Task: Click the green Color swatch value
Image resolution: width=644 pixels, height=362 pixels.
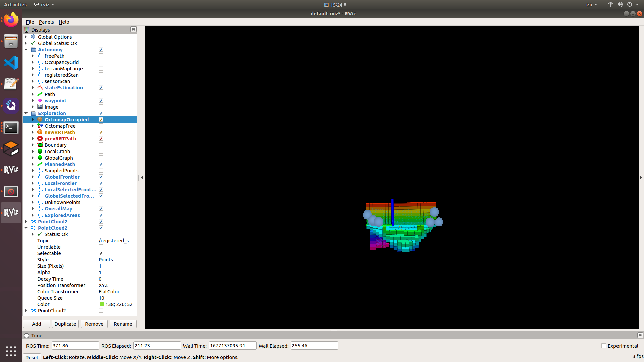Action: (102, 304)
